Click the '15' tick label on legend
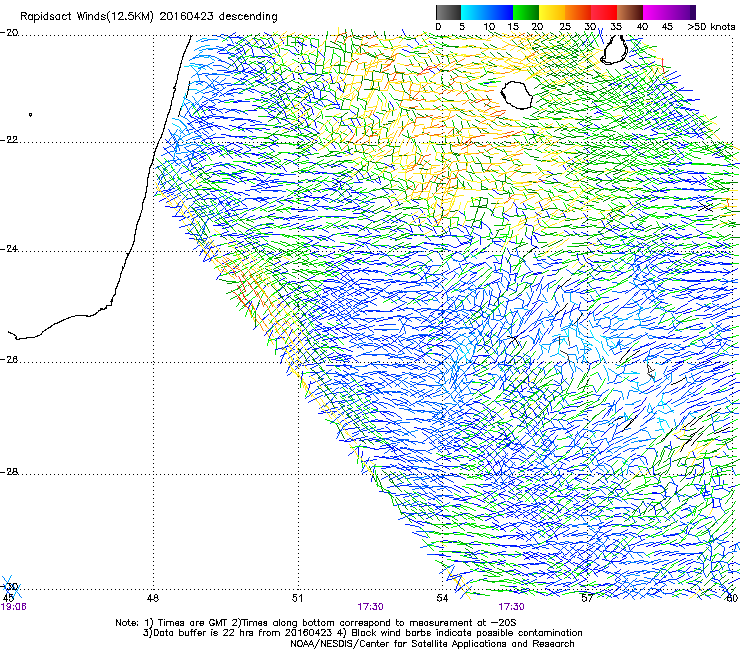 [513, 27]
